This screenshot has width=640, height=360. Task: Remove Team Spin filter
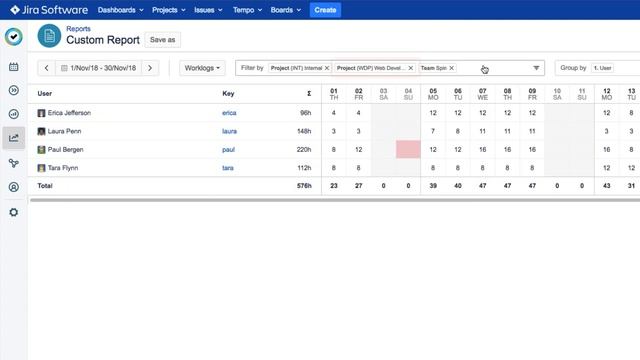pyautogui.click(x=451, y=68)
